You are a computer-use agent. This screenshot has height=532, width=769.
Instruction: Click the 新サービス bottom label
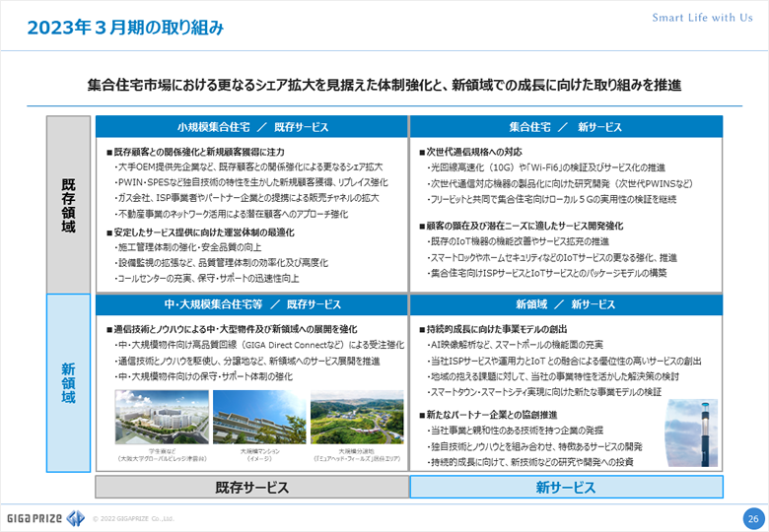click(x=566, y=487)
